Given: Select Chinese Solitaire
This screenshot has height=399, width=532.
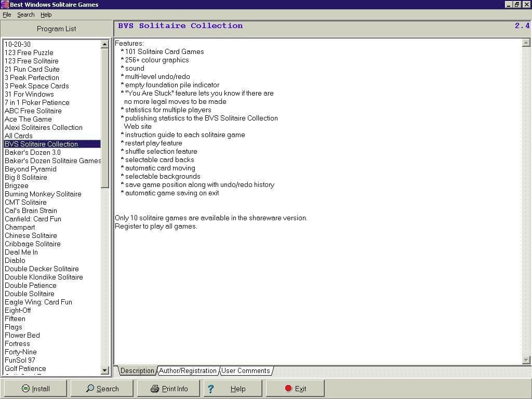Looking at the screenshot, I should pos(52,235).
